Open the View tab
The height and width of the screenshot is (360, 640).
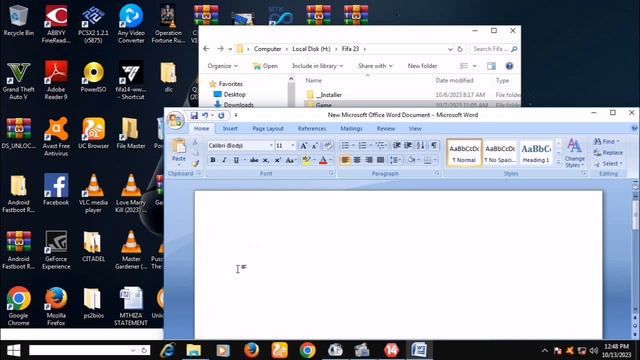pyautogui.click(x=415, y=129)
